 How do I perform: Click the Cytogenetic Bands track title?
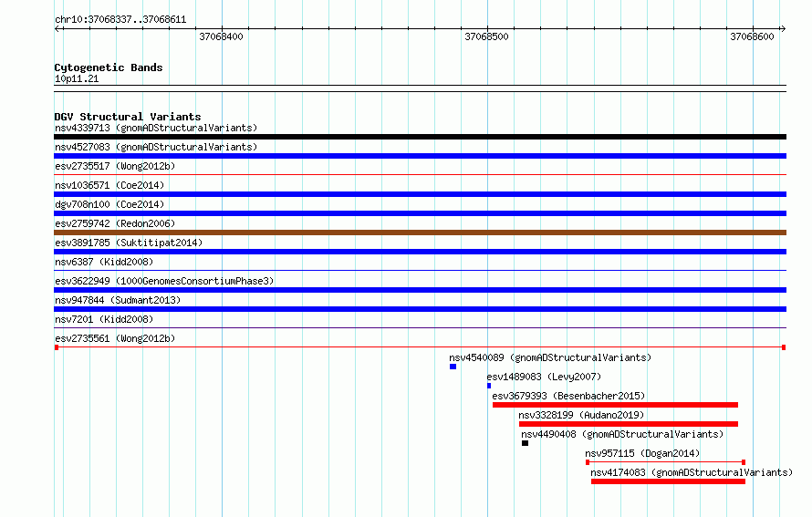pyautogui.click(x=109, y=67)
